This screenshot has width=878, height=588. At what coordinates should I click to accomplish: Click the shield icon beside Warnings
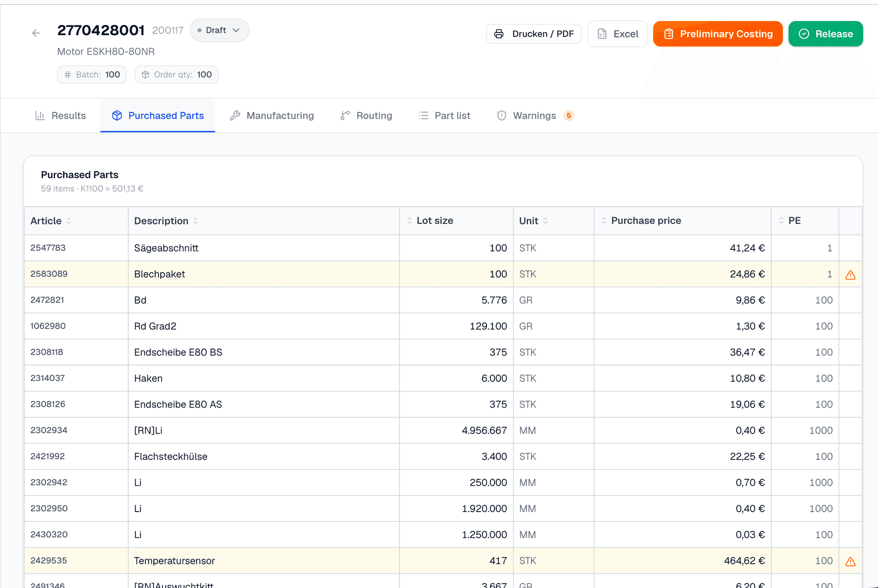point(502,115)
